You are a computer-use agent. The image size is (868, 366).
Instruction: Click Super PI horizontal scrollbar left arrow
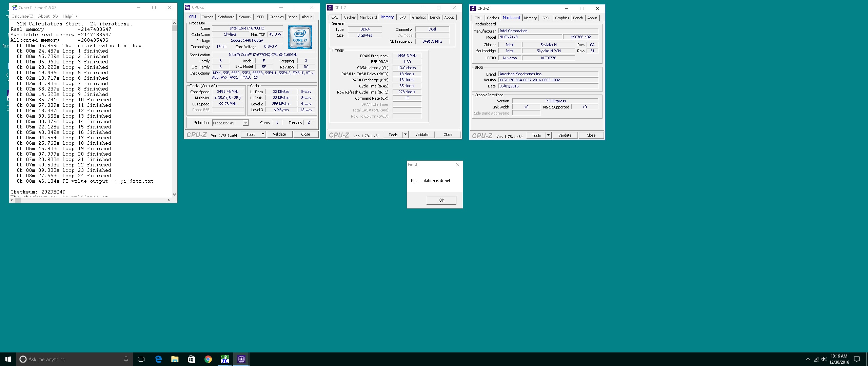click(x=12, y=200)
